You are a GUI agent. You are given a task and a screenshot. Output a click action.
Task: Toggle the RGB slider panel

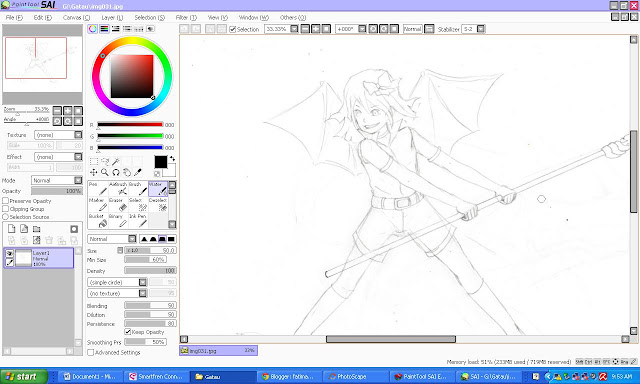pos(104,29)
